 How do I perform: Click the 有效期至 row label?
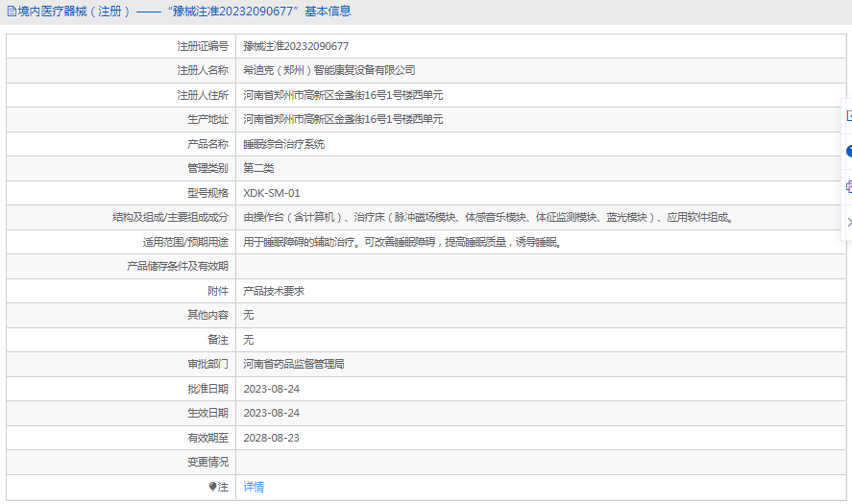click(x=207, y=438)
